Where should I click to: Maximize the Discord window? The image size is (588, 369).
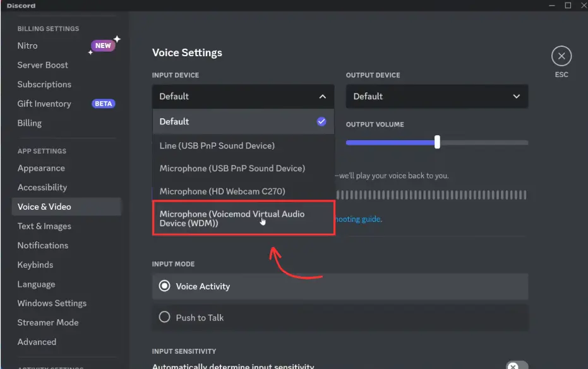568,5
